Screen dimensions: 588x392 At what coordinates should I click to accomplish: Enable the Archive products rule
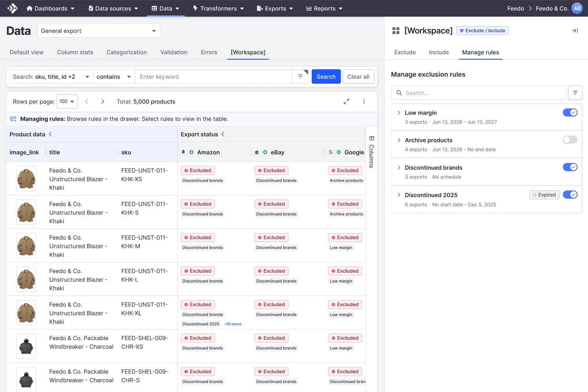click(570, 140)
